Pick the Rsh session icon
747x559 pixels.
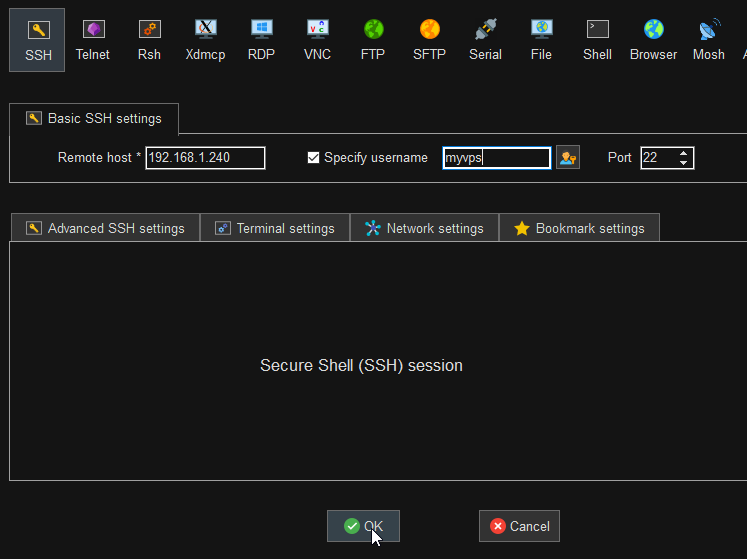click(x=149, y=40)
